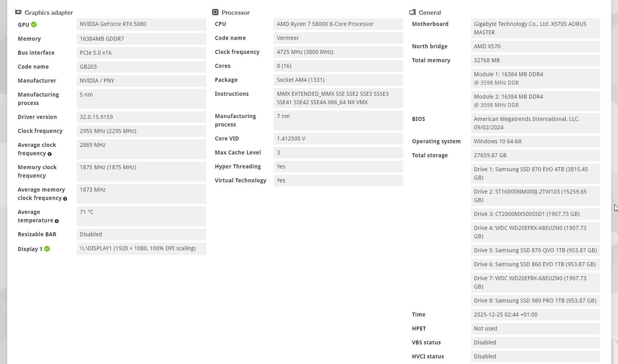The height and width of the screenshot is (364, 618).
Task: Click the Total storage label
Action: click(x=430, y=155)
